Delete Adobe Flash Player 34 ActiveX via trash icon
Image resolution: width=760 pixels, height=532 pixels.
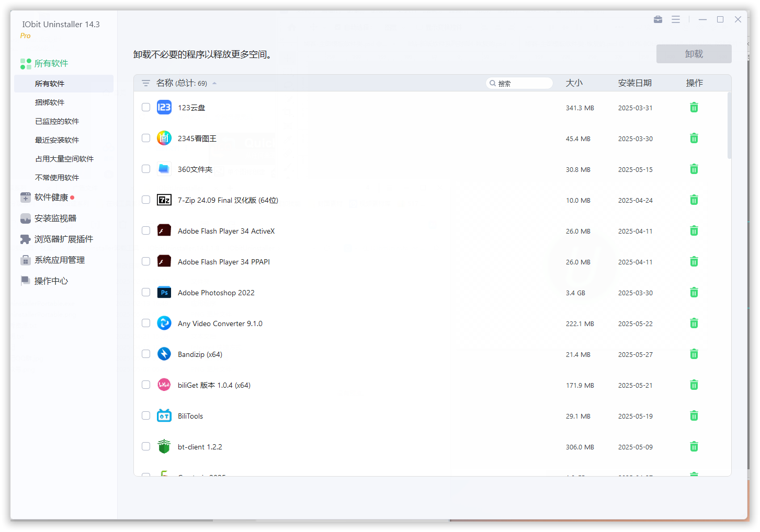pos(694,231)
